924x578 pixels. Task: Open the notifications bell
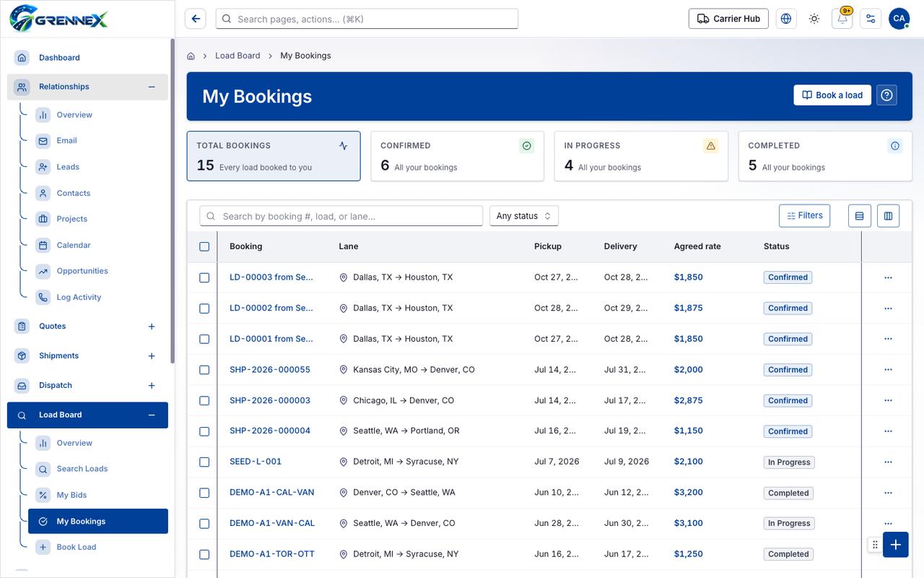(842, 19)
